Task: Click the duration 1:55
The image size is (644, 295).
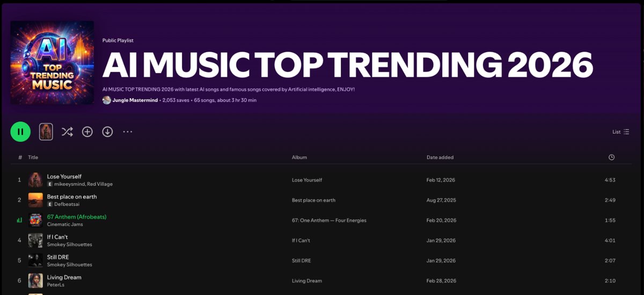Action: pos(610,220)
